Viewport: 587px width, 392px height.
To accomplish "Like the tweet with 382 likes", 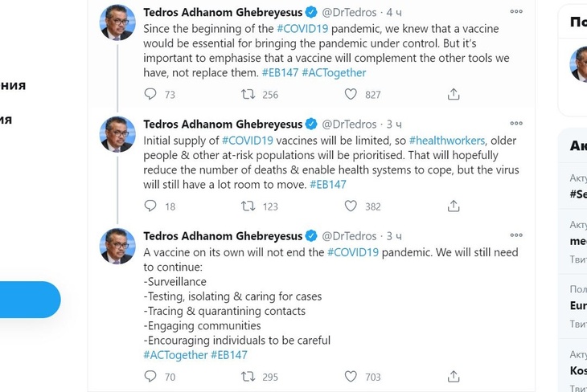I will coord(351,206).
